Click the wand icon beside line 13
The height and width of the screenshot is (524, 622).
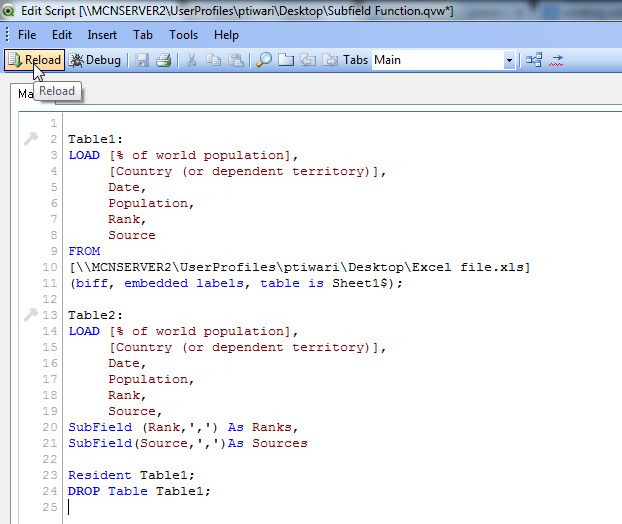(30, 314)
